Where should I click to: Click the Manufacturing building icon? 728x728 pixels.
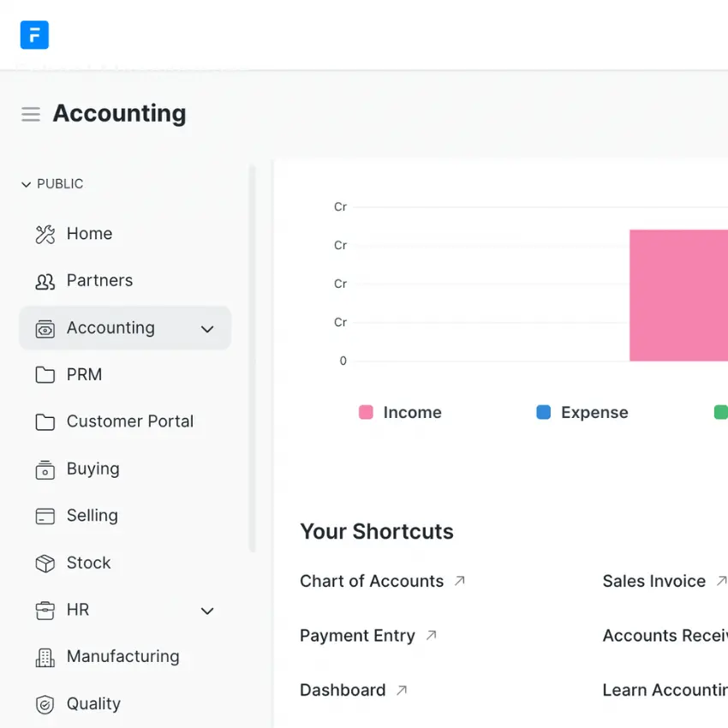tap(45, 657)
